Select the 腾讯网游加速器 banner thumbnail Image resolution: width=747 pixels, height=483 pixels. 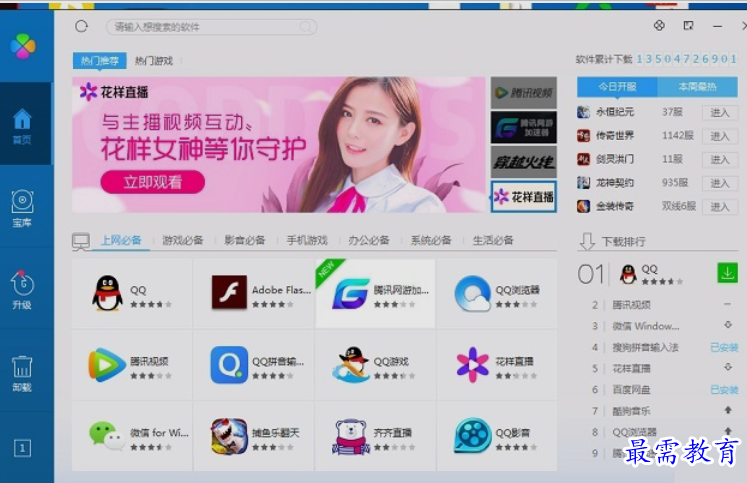(524, 127)
